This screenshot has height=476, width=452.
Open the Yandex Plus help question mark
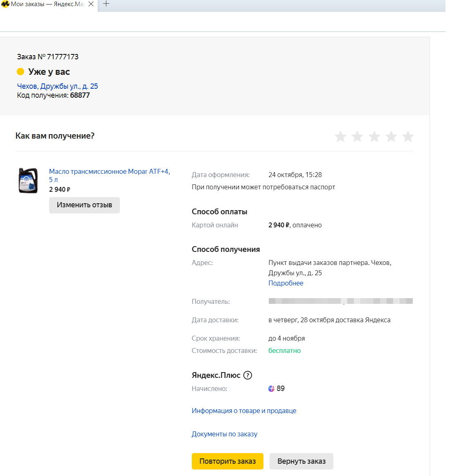(x=247, y=375)
